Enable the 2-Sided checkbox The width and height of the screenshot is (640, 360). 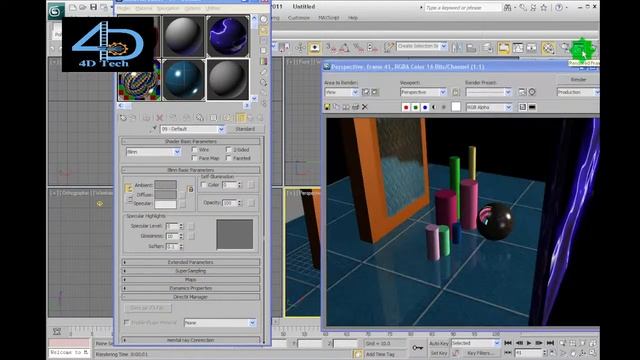229,150
